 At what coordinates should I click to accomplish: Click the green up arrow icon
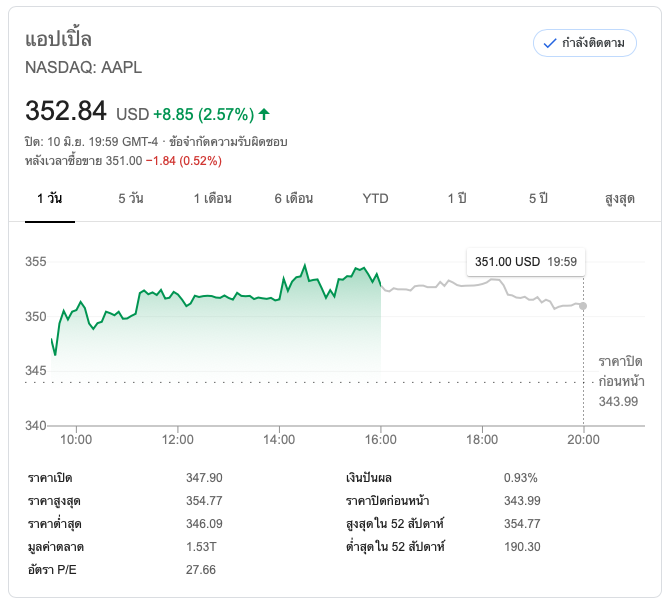tap(264, 113)
